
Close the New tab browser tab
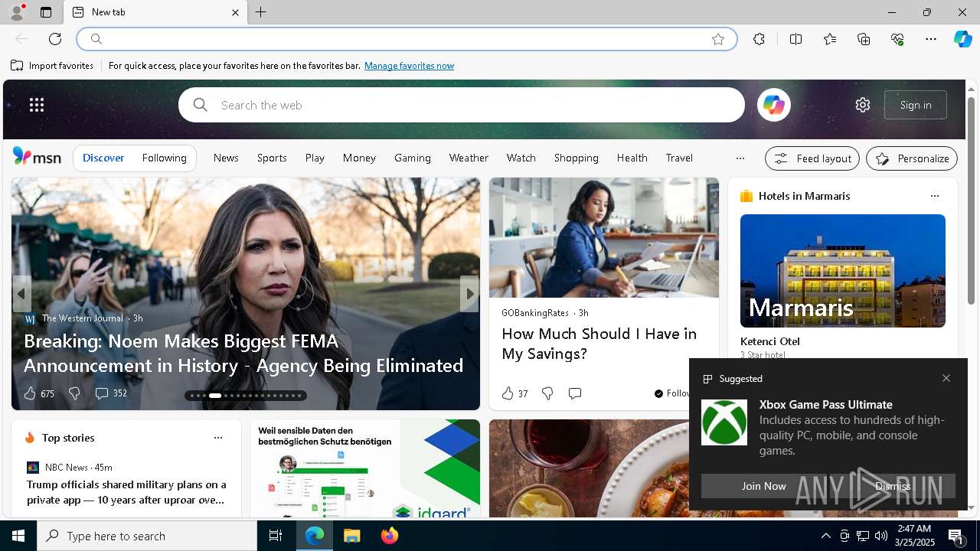235,12
